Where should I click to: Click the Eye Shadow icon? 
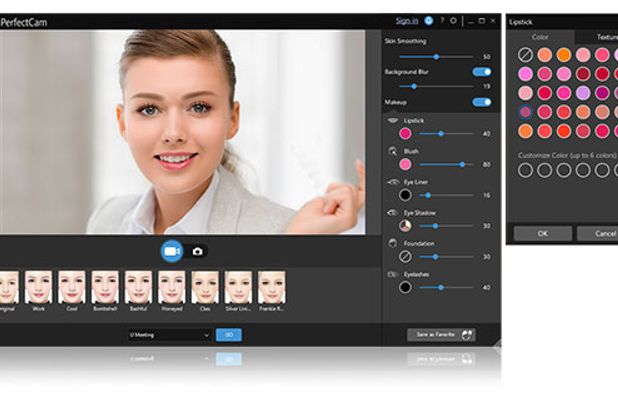tap(393, 213)
